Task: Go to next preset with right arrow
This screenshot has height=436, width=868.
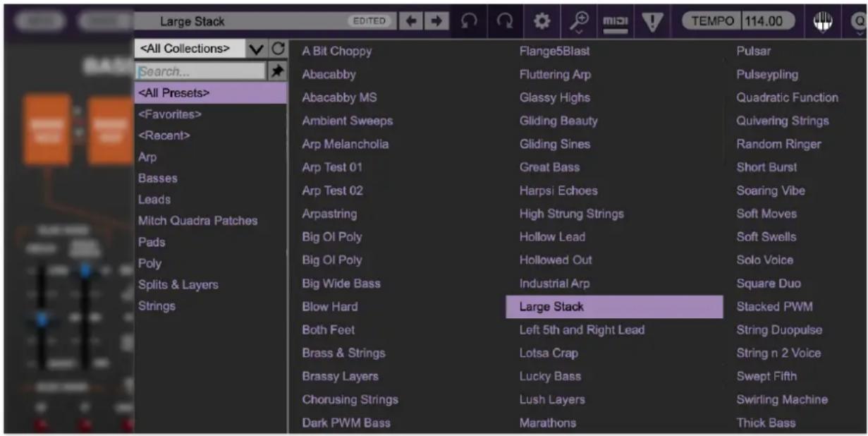Action: click(x=436, y=21)
